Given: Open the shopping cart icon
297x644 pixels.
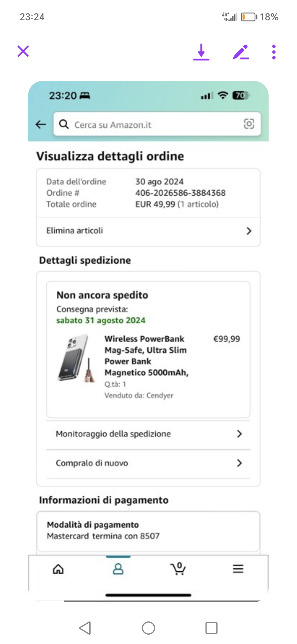Looking at the screenshot, I should [x=178, y=569].
